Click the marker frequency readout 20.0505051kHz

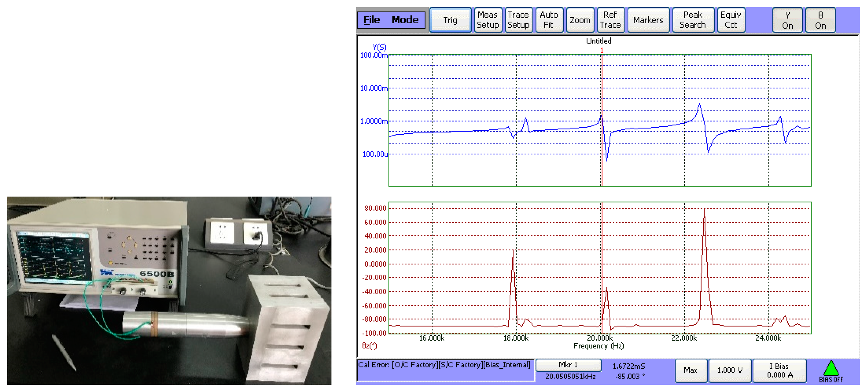click(x=570, y=377)
